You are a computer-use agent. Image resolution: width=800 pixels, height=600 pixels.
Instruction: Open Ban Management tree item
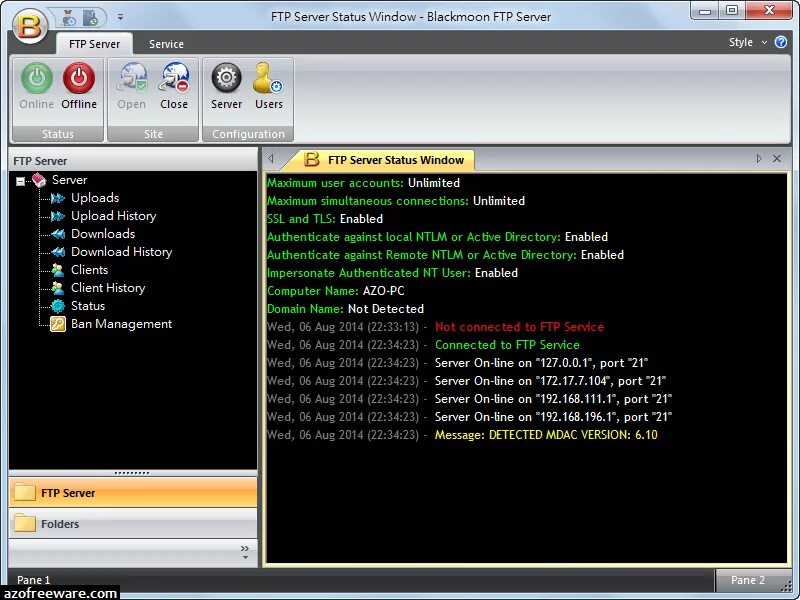[x=121, y=324]
